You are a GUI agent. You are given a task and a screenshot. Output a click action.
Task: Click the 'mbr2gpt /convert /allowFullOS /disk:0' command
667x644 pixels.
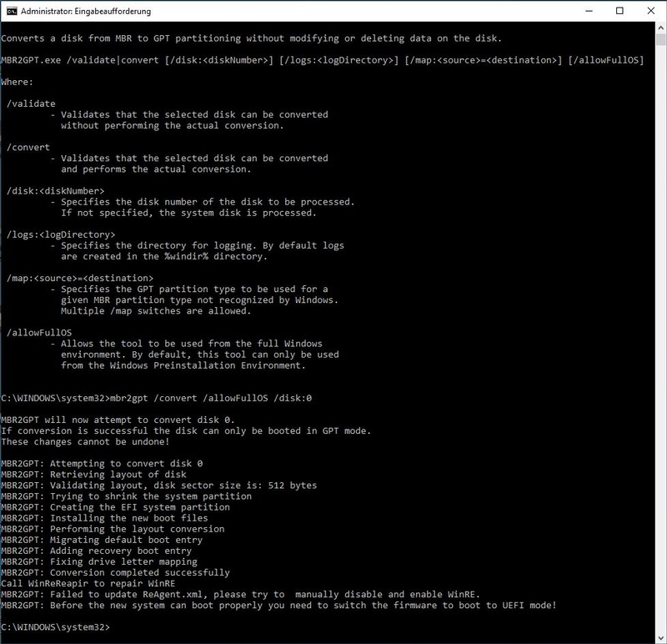(211, 398)
